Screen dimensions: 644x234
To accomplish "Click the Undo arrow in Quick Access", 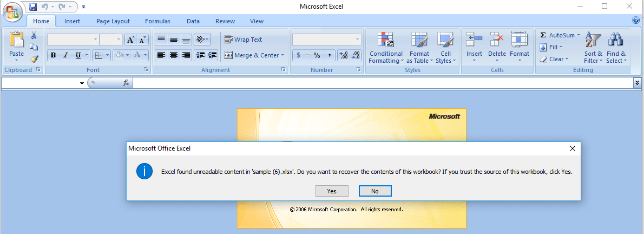I will point(45,6).
